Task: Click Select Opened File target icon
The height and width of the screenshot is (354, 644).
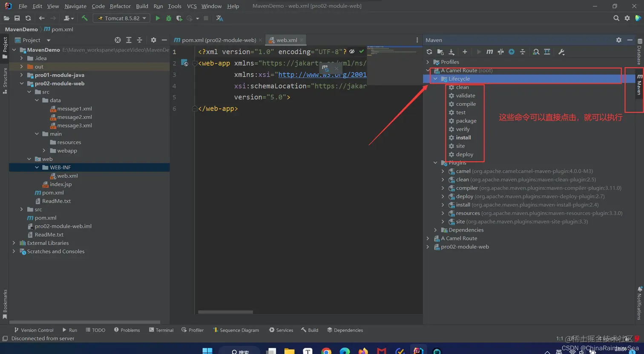Action: 118,40
